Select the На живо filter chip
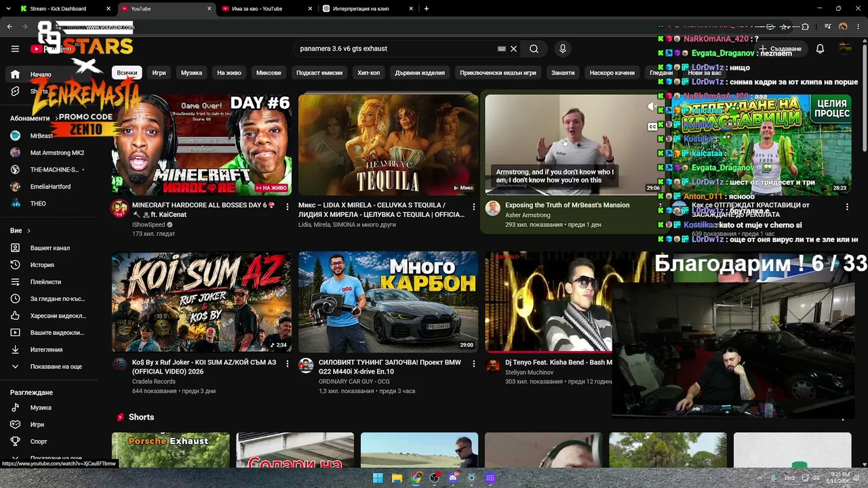The width and height of the screenshot is (868, 488). (229, 73)
